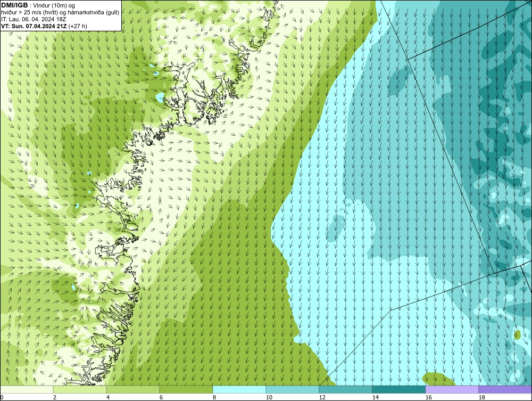Click the IT: Lau. 06. 04. 2024 18Z line

(33, 19)
